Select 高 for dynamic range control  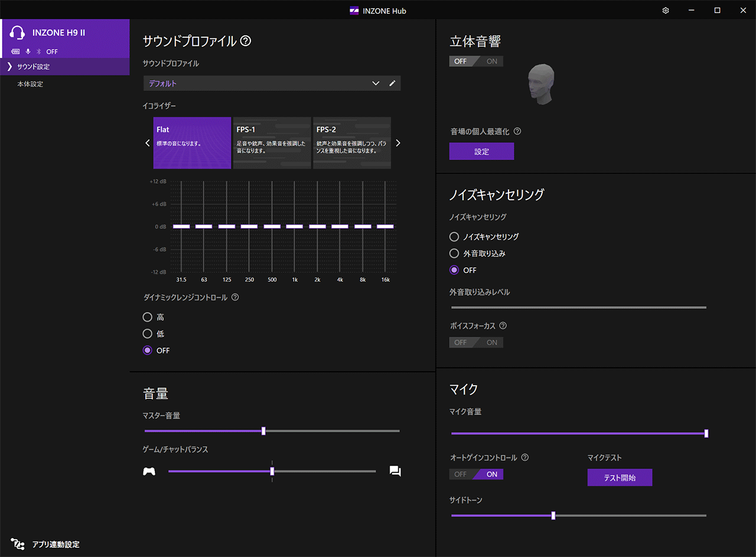[148, 317]
